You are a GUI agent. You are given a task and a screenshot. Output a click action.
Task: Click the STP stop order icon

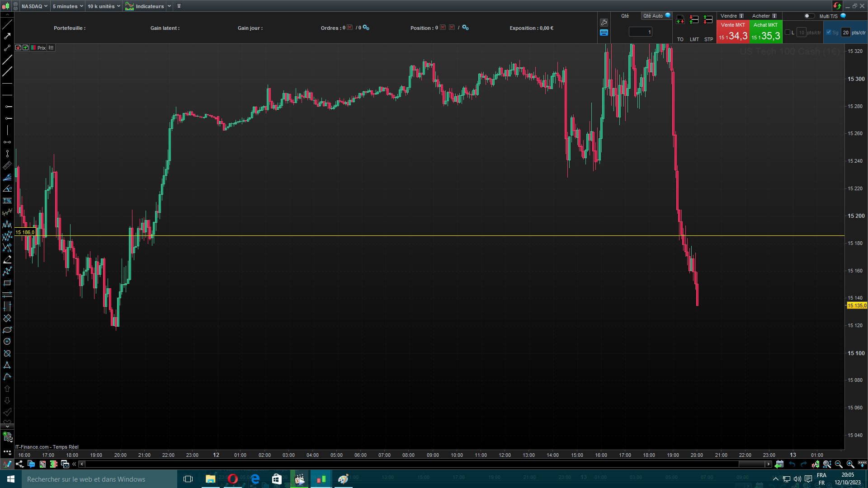708,20
